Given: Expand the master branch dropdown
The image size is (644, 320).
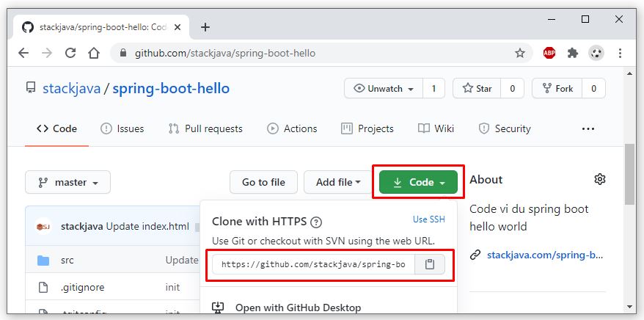Looking at the screenshot, I should click(67, 182).
